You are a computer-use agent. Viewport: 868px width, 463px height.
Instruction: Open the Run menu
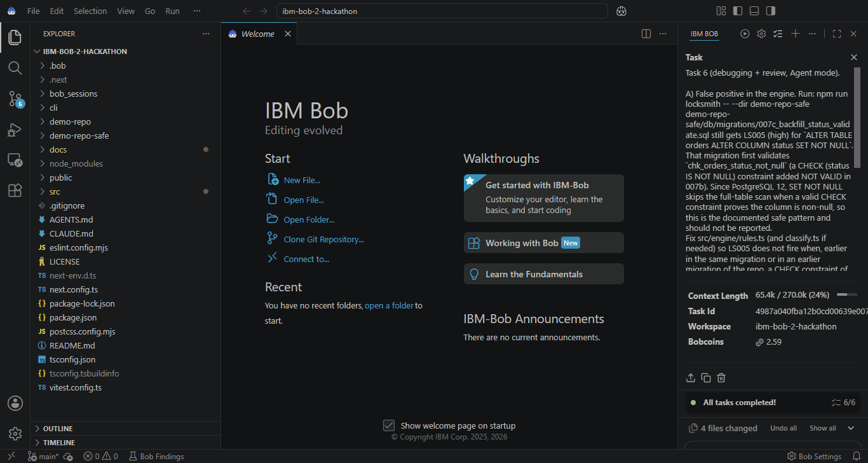coord(172,11)
